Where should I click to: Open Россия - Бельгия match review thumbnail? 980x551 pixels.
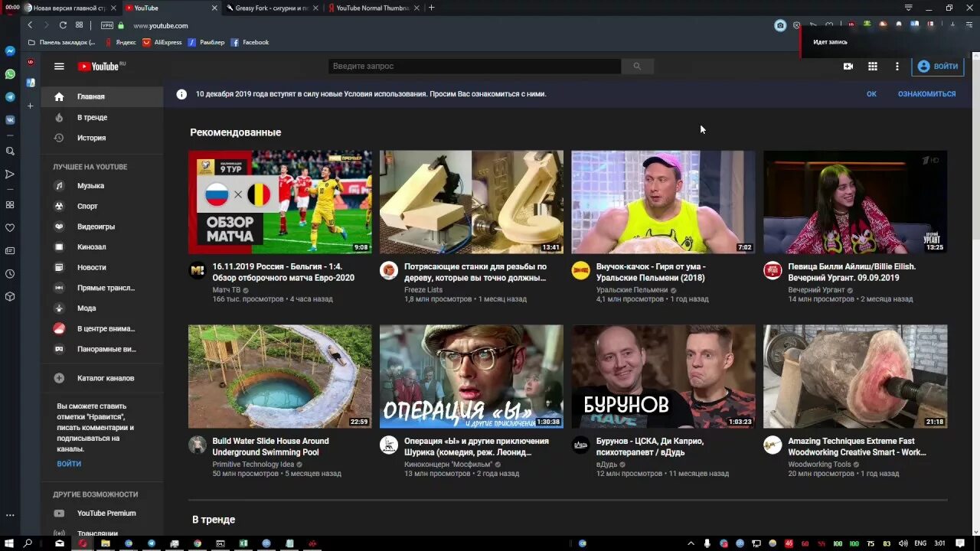pos(280,202)
